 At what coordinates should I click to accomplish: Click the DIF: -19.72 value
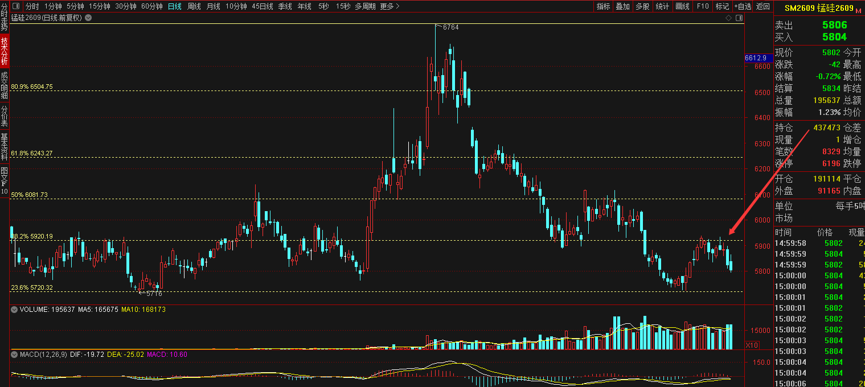(86, 354)
